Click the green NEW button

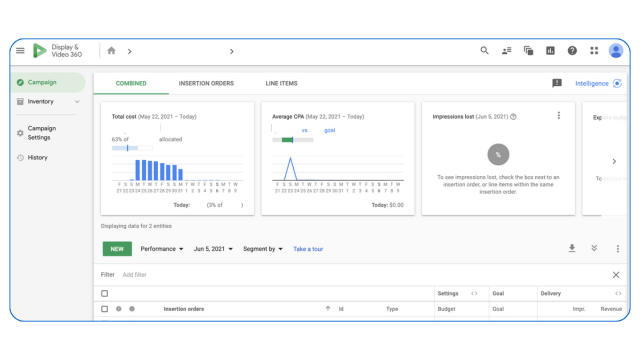pos(117,249)
